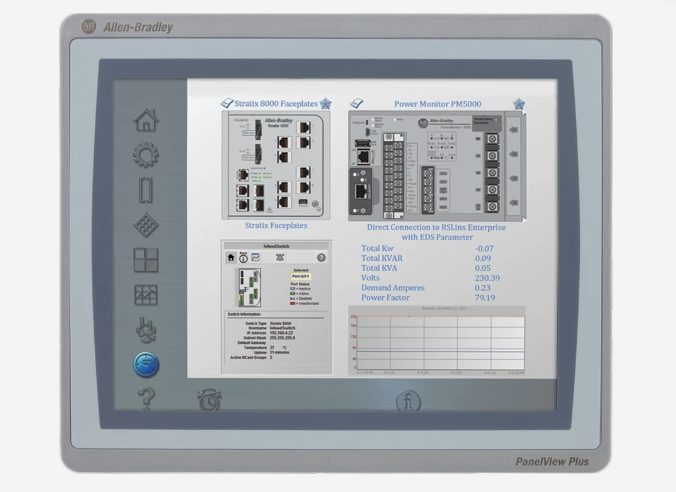Screen dimensions: 676x492
Task: Click the topmost arrow button beside the PM5000 image
Action: (x=513, y=130)
